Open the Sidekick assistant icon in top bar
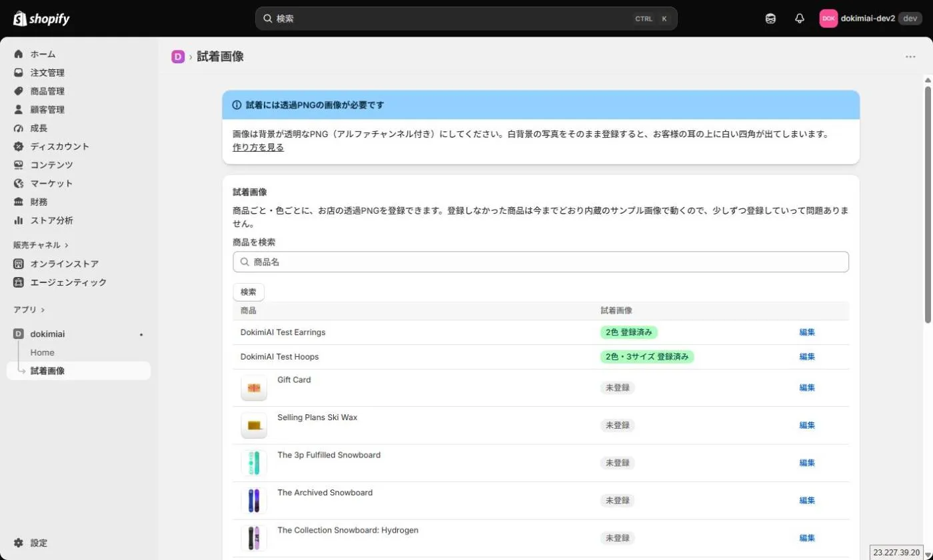 tap(770, 19)
